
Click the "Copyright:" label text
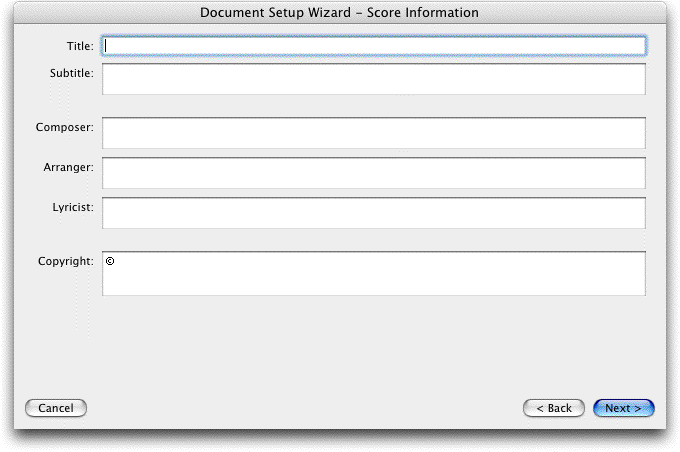point(65,261)
